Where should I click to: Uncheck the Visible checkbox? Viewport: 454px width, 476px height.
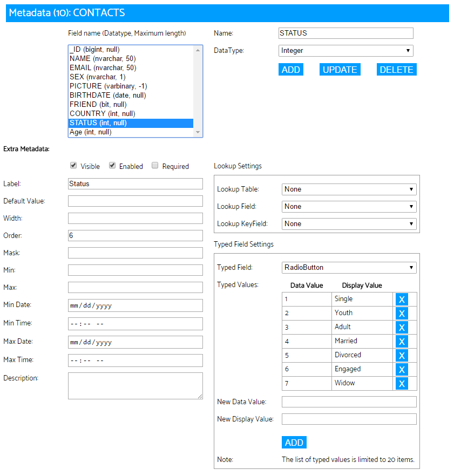73,165
